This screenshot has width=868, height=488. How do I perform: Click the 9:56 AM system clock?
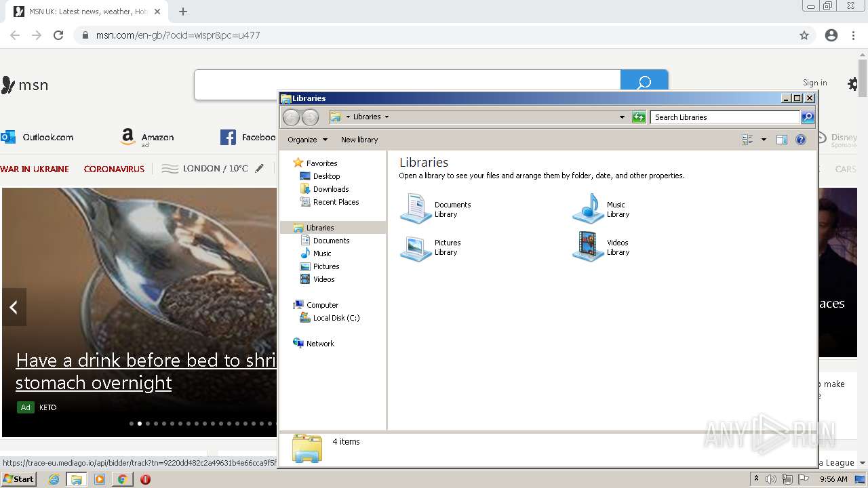[833, 479]
